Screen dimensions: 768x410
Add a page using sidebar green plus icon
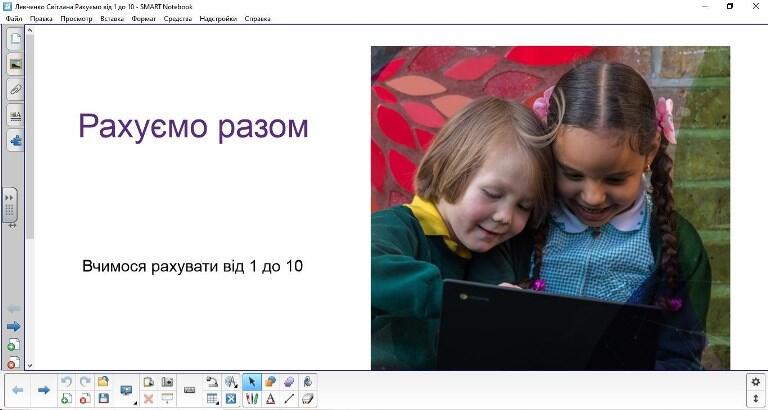tap(13, 345)
